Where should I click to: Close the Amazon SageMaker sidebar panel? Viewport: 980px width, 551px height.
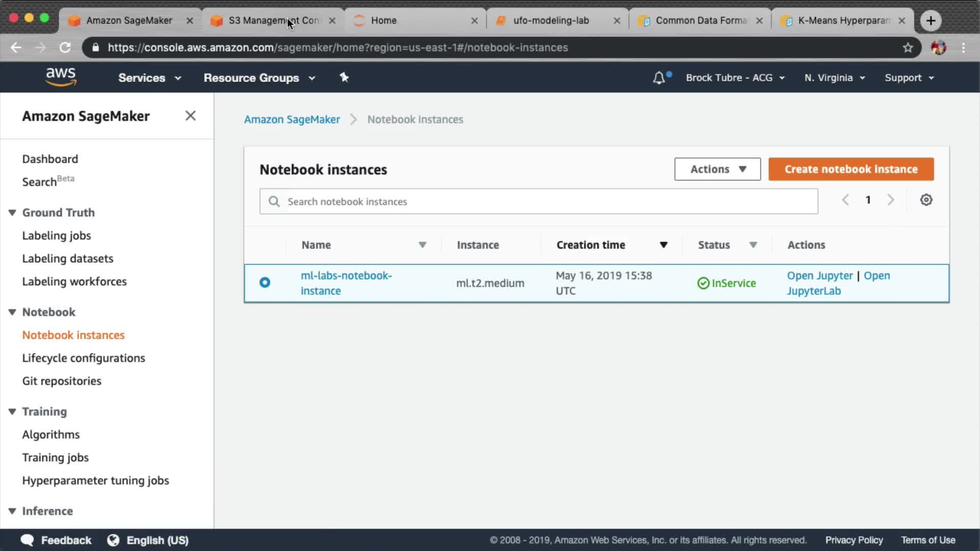click(x=190, y=116)
